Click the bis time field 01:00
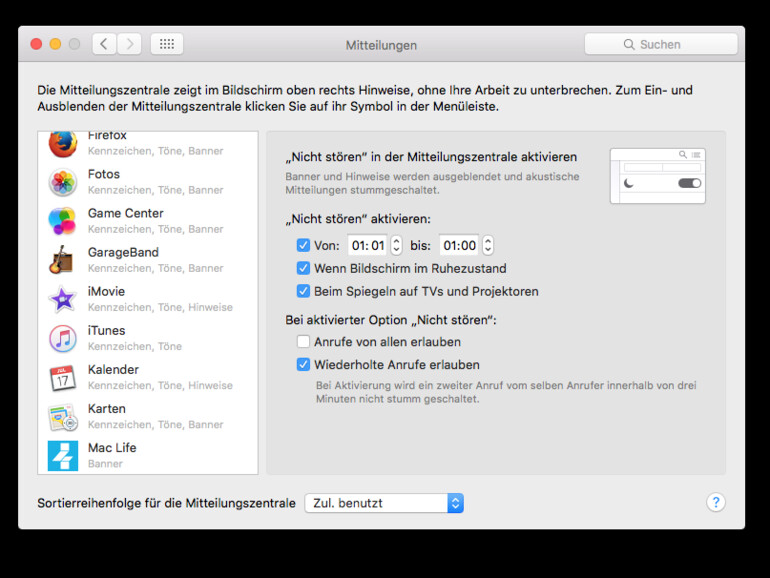The image size is (770, 578). [x=459, y=245]
